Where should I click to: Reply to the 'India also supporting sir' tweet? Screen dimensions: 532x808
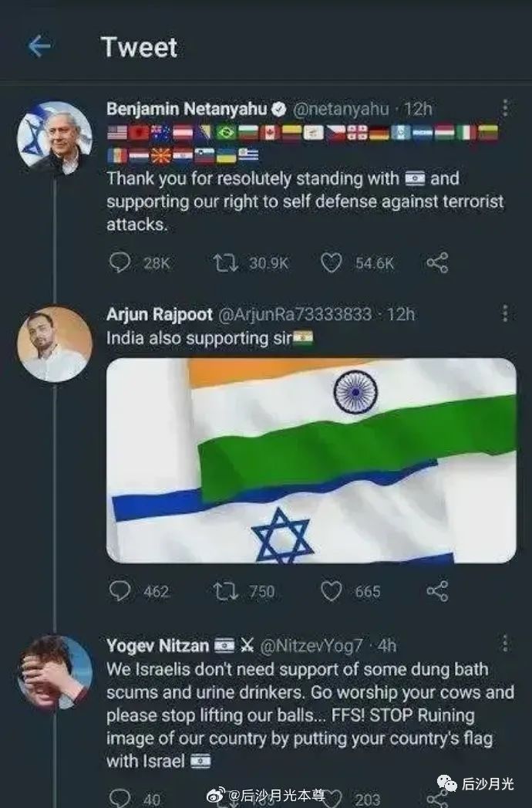tap(120, 591)
